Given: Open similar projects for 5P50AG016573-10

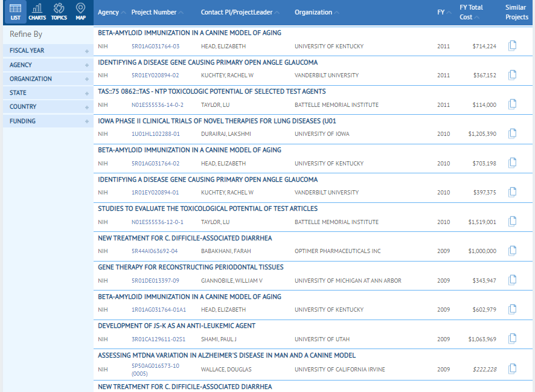Looking at the screenshot, I should [x=512, y=369].
